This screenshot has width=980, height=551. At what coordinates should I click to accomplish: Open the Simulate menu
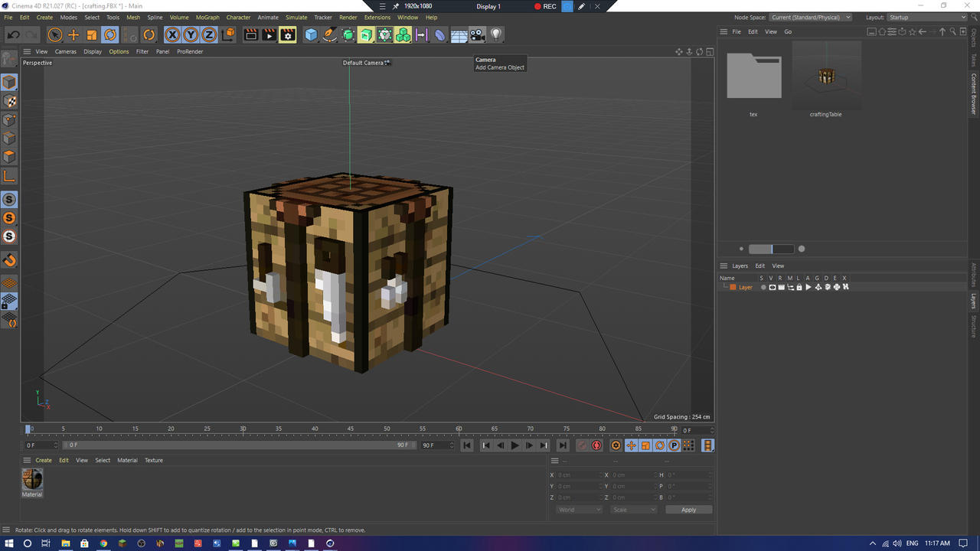[296, 17]
